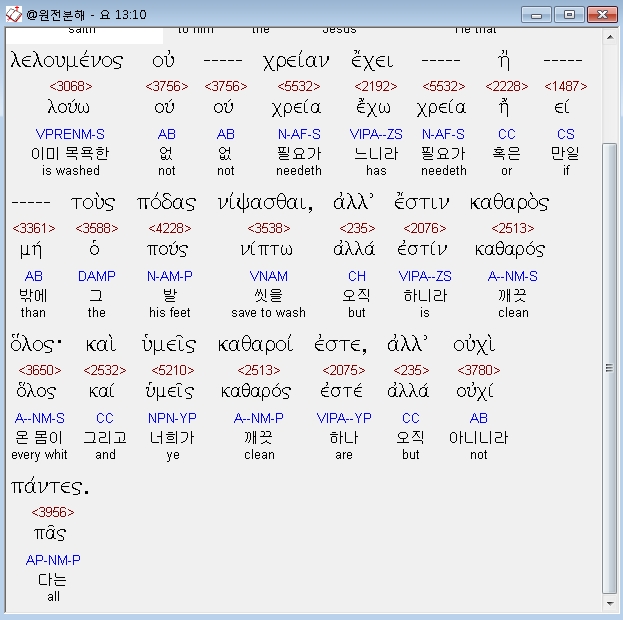Click Strong's number <2228>
The image size is (623, 620).
point(507,86)
